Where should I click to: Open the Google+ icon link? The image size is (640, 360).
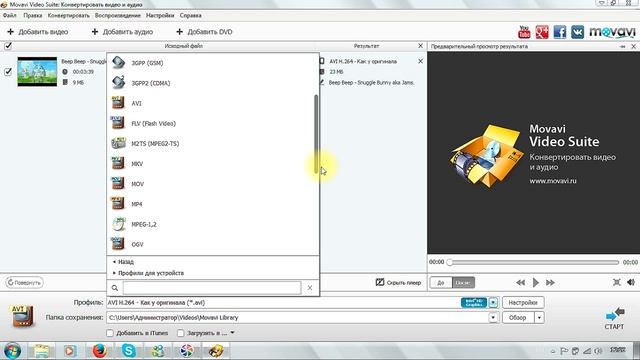(x=542, y=32)
